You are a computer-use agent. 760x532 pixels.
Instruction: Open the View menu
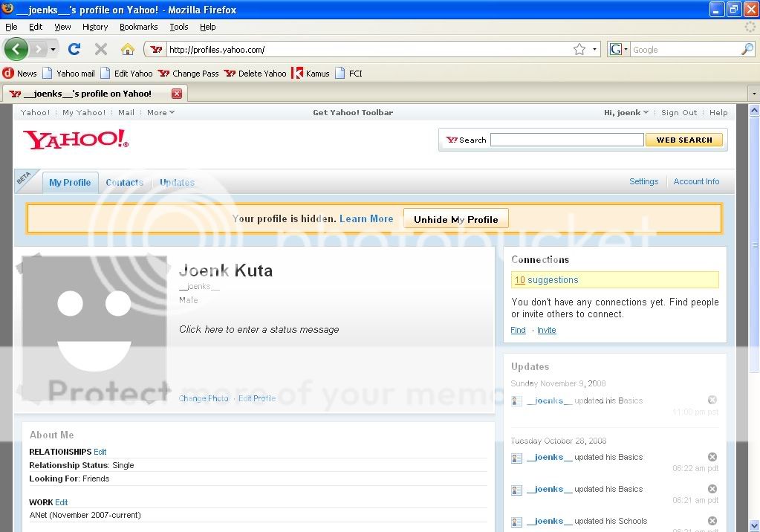point(62,27)
